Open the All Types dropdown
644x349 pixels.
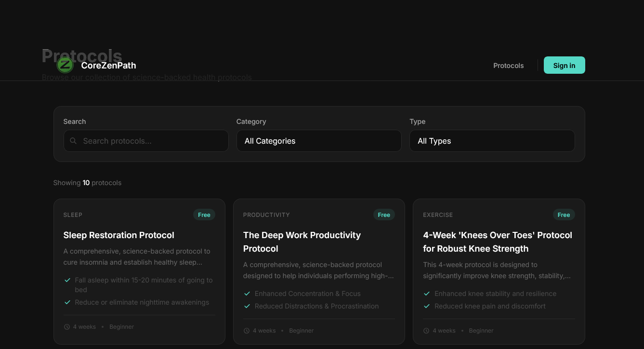pyautogui.click(x=492, y=141)
